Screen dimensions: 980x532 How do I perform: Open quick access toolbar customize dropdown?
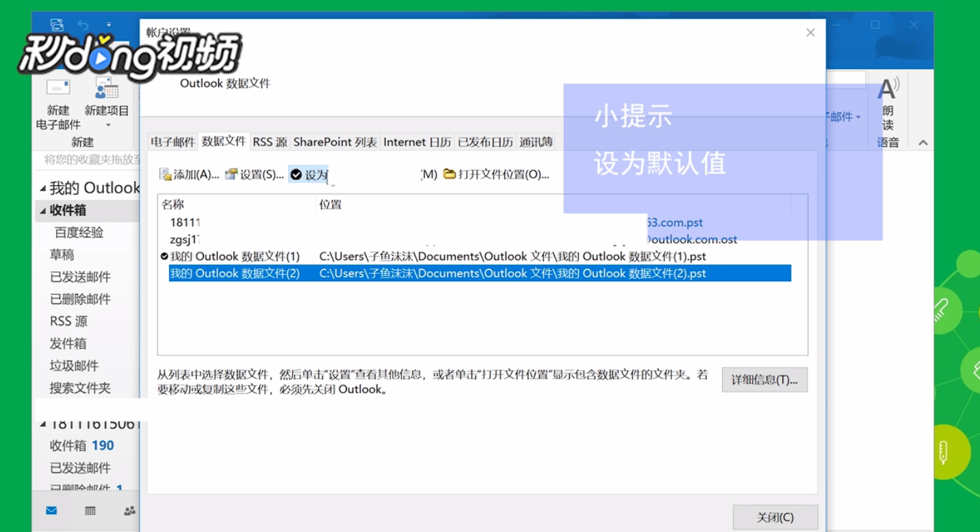109,25
